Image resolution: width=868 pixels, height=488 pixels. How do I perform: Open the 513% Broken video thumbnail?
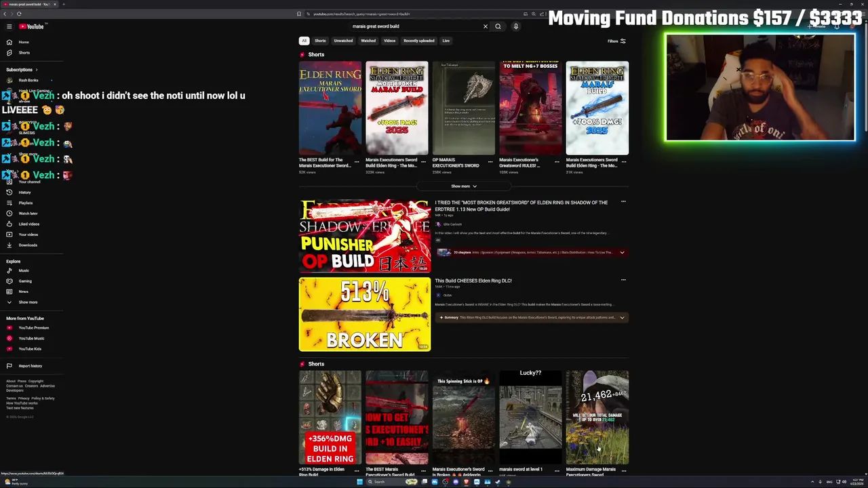365,314
